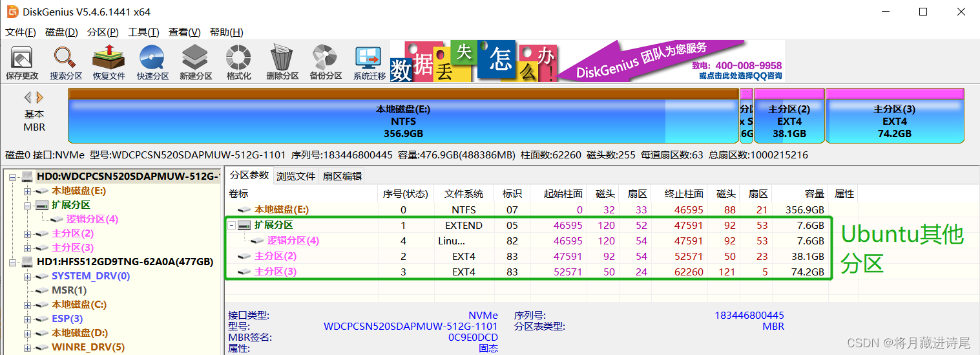
Task: Select 主分区(3) EXT4 74.2GB block in disk map
Action: point(895,116)
